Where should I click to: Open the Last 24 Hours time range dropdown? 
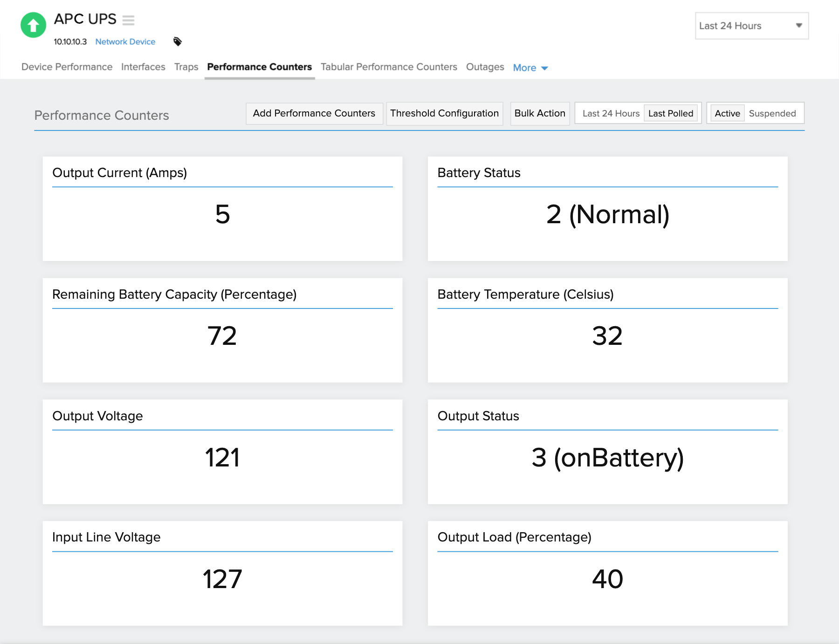click(751, 26)
